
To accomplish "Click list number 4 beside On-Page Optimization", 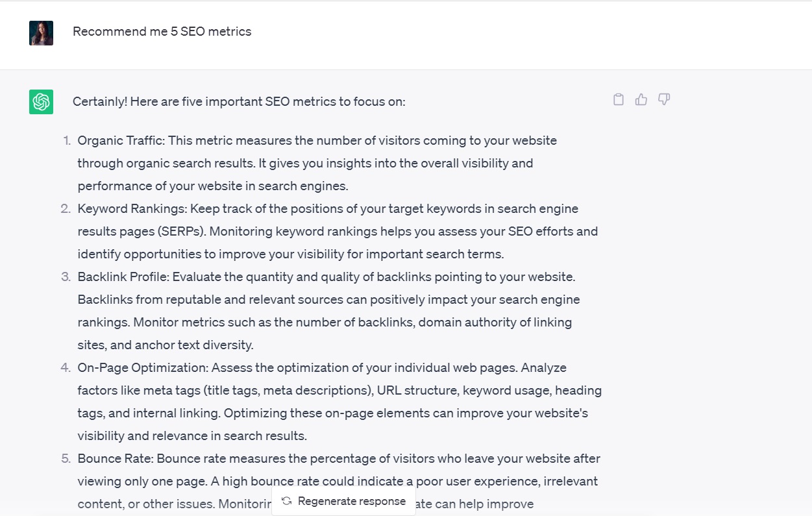I will 66,367.
